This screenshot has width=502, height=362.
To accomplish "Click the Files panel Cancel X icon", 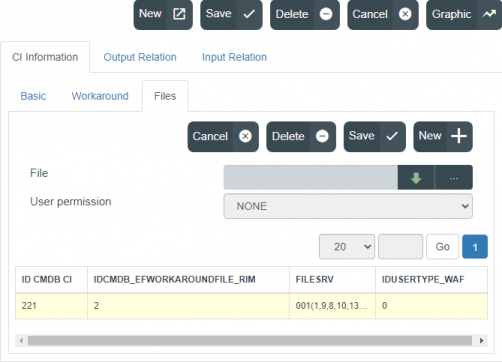I will (245, 136).
